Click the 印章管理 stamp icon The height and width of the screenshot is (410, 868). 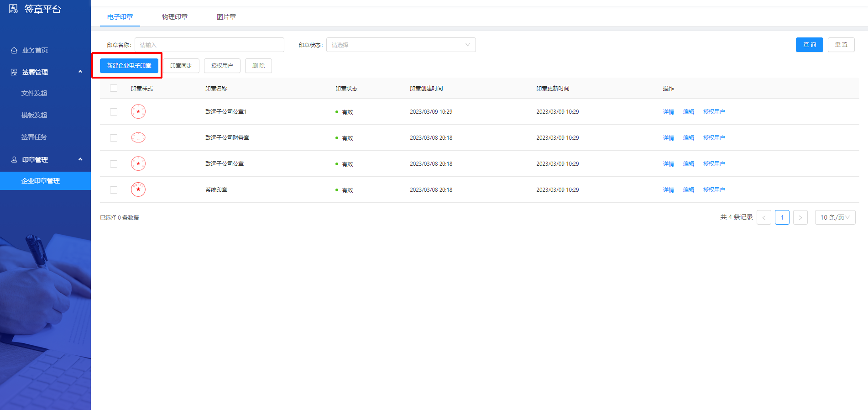pos(14,160)
